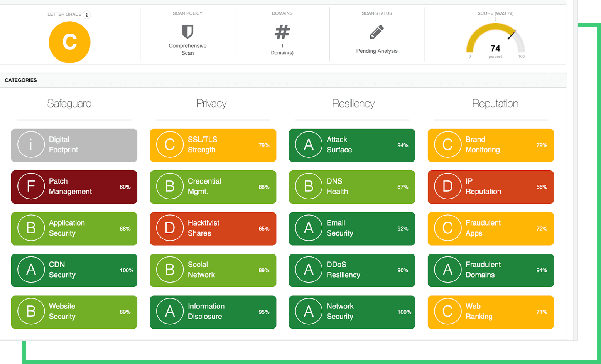
Task: Click the Safeguard column heading
Action: pyautogui.click(x=69, y=103)
